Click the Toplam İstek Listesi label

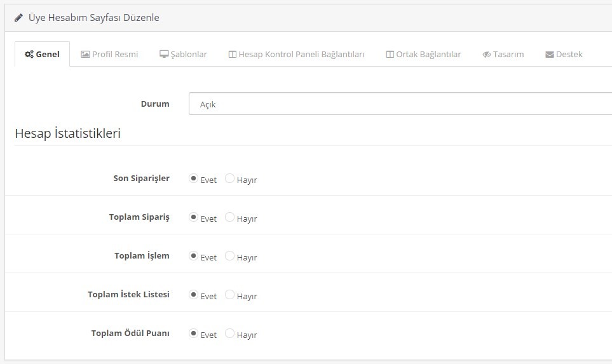(128, 294)
